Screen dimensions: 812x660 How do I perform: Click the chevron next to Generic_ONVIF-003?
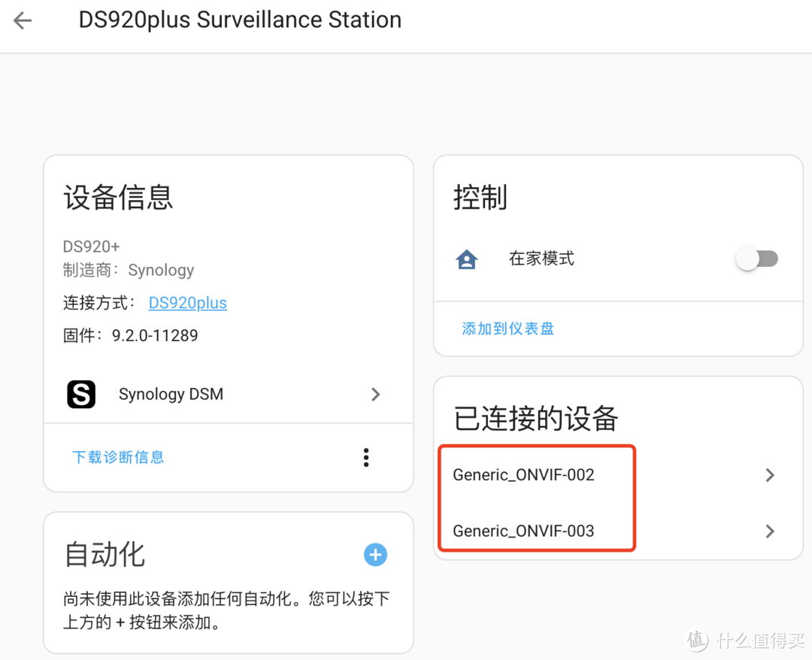(x=770, y=531)
